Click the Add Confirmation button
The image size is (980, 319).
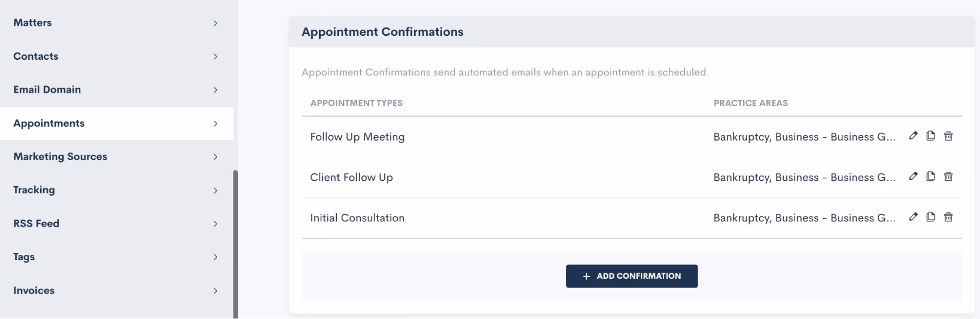631,276
